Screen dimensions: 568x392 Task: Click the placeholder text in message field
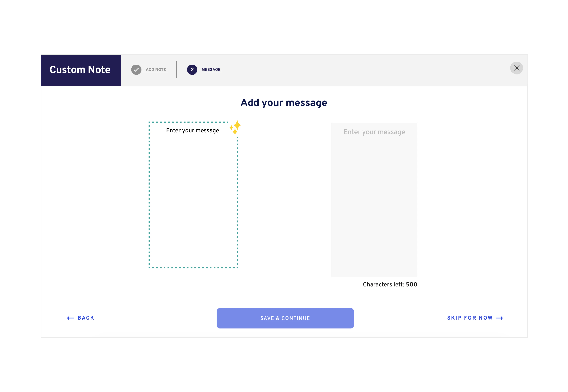coord(374,132)
